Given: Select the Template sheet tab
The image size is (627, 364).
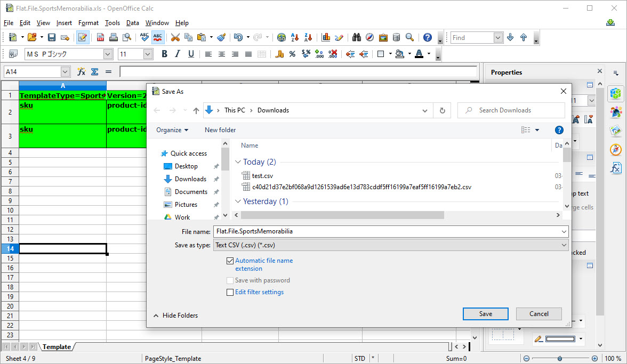Looking at the screenshot, I should pos(57,347).
